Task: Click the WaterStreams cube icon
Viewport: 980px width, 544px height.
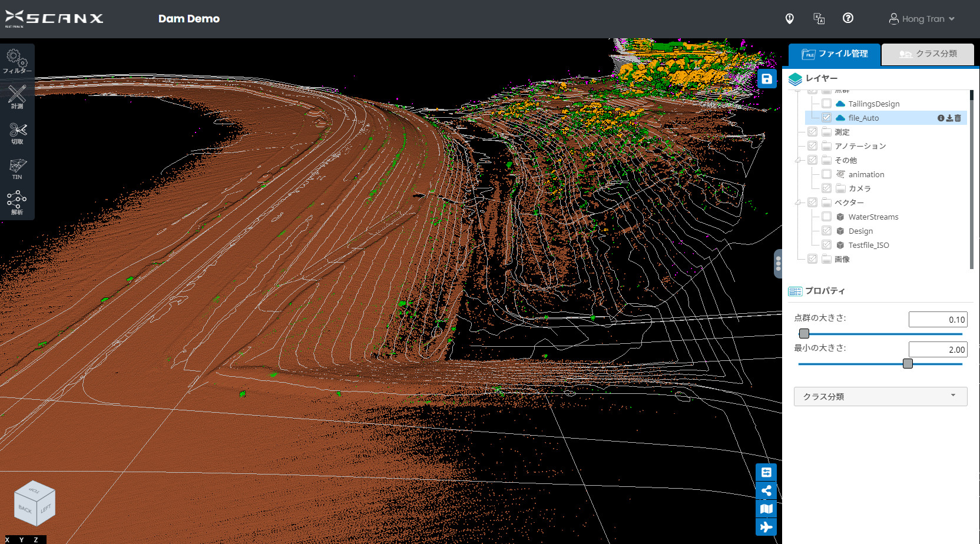Action: pos(840,217)
